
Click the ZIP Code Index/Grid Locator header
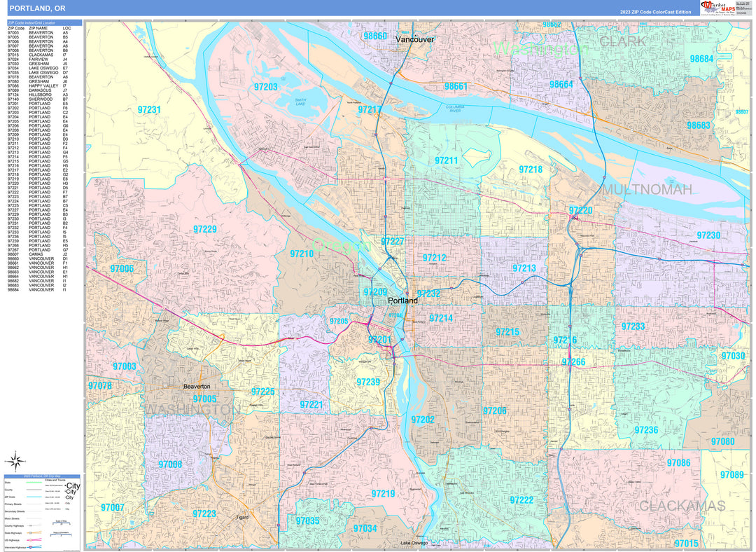[43, 23]
